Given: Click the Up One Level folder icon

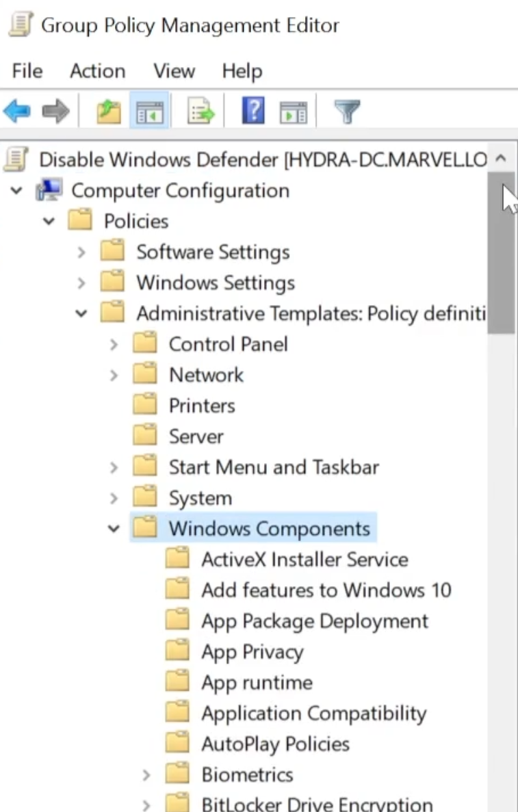Looking at the screenshot, I should [x=108, y=111].
